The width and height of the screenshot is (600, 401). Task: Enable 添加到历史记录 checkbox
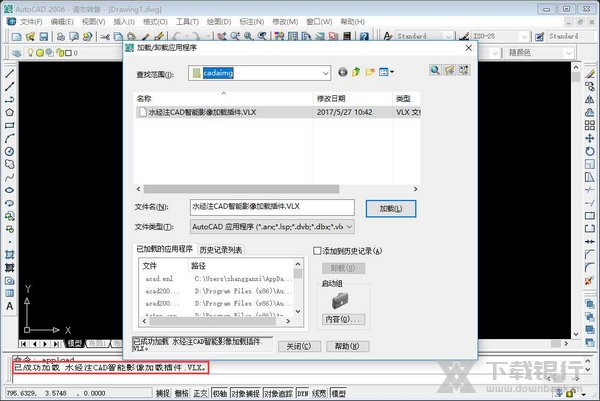coord(317,251)
